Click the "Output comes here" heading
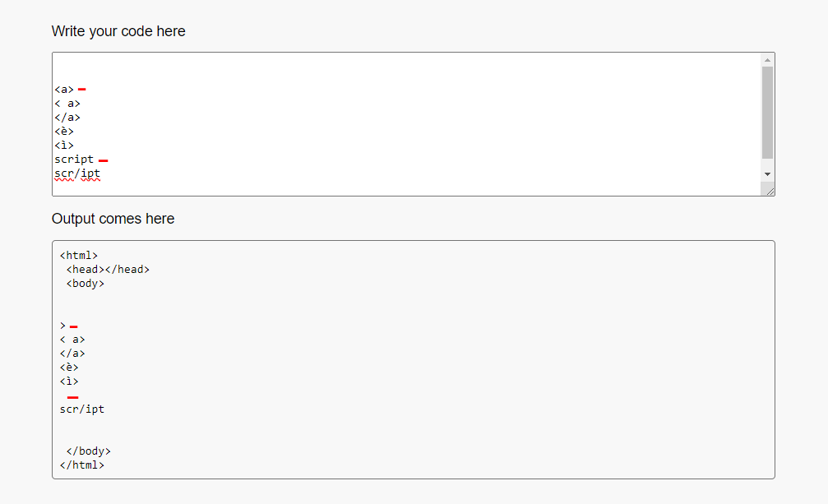Screen dimensions: 828x504 pyautogui.click(x=113, y=219)
